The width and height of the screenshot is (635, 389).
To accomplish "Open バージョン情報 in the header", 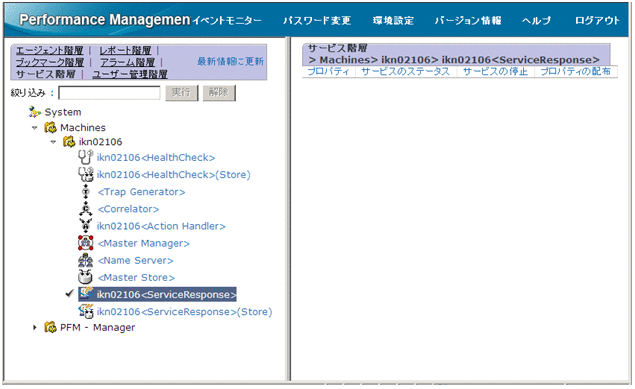I will (x=468, y=20).
